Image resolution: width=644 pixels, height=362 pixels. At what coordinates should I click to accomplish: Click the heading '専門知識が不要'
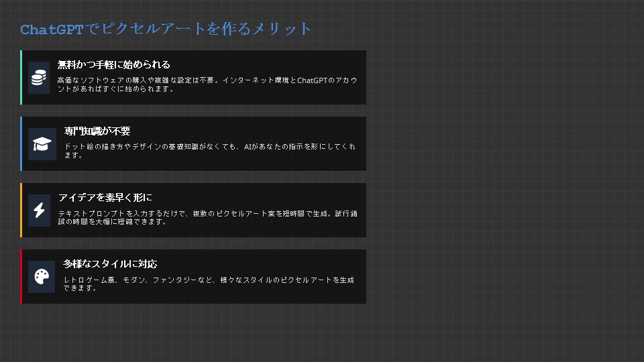(97, 131)
